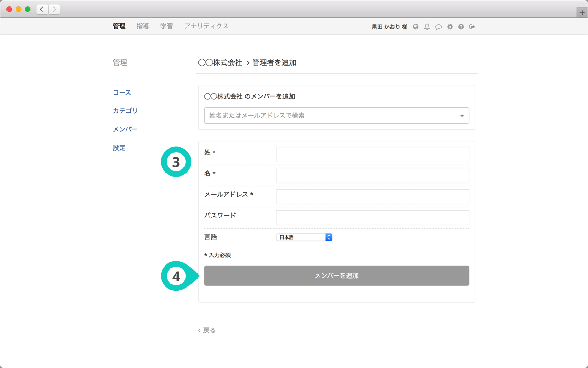This screenshot has height=368, width=588.
Task: Focus the メールアドレス input field
Action: tap(372, 196)
